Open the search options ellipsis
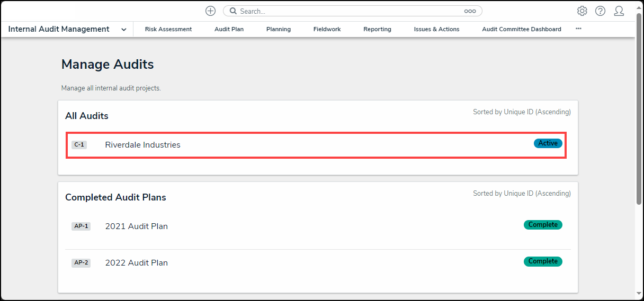The height and width of the screenshot is (301, 644). [x=470, y=11]
